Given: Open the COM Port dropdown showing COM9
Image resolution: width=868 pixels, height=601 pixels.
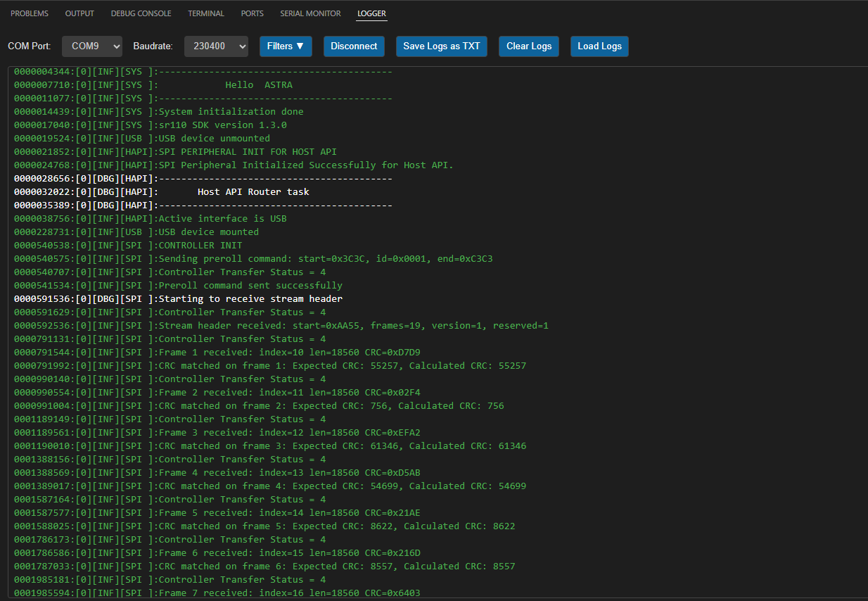Looking at the screenshot, I should coord(92,46).
